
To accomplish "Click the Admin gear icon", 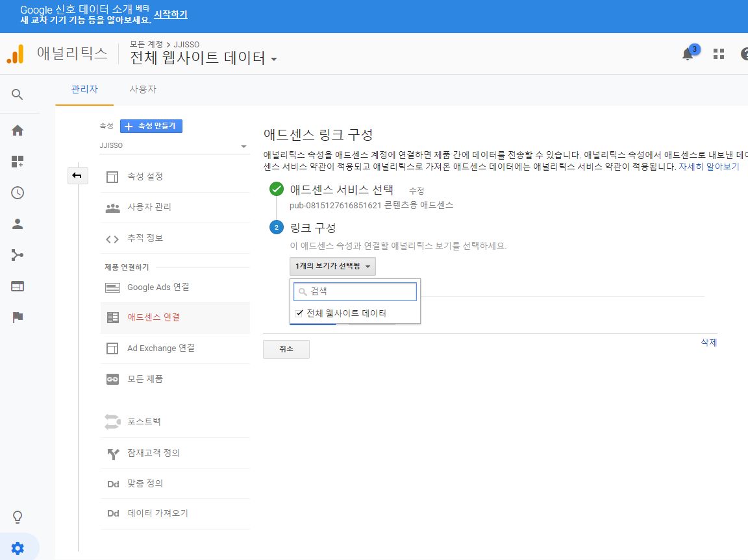I will tap(17, 548).
